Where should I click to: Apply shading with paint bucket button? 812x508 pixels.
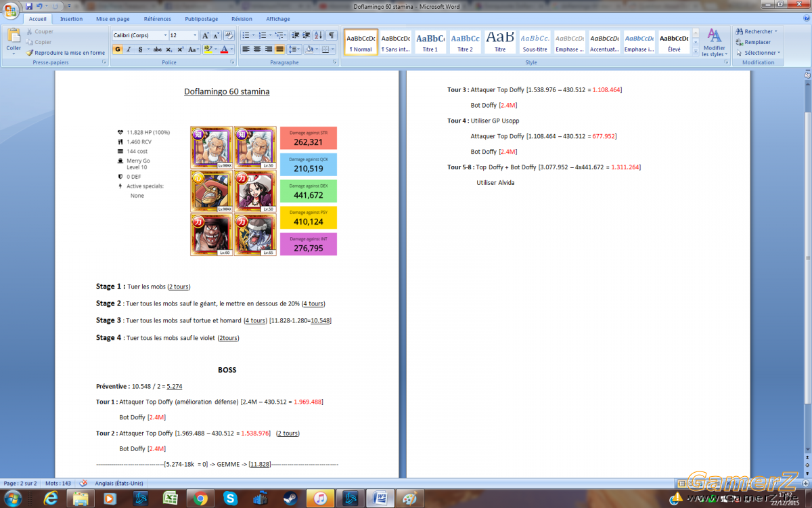309,49
